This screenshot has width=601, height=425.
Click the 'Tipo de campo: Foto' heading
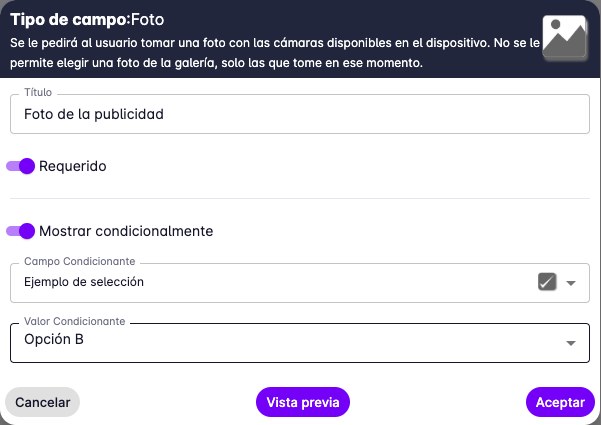coord(86,18)
